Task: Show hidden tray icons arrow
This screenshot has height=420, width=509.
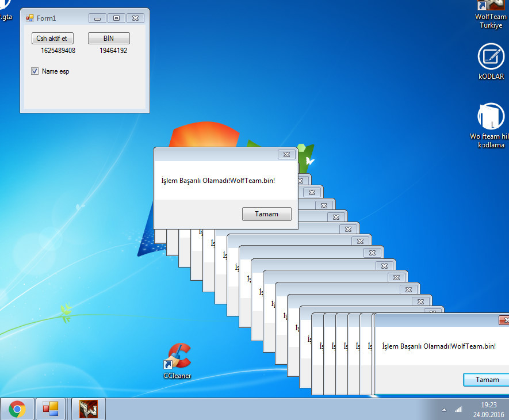Action: [444, 410]
